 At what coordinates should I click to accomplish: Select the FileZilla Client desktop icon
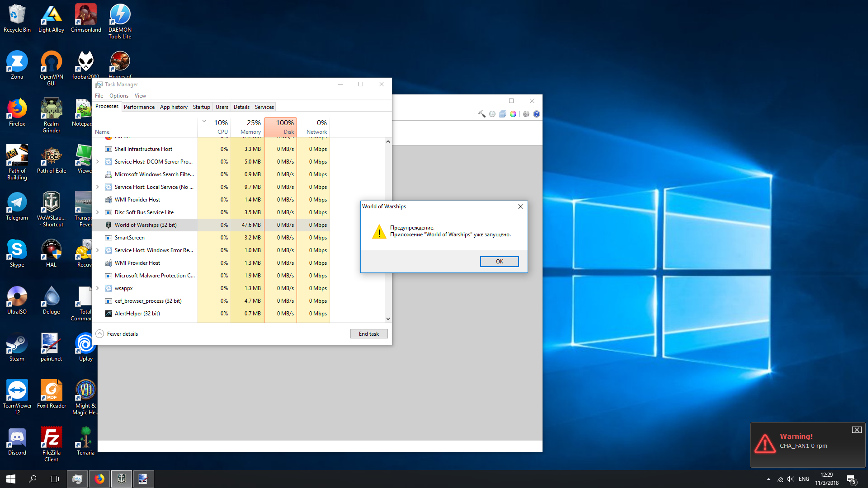52,445
